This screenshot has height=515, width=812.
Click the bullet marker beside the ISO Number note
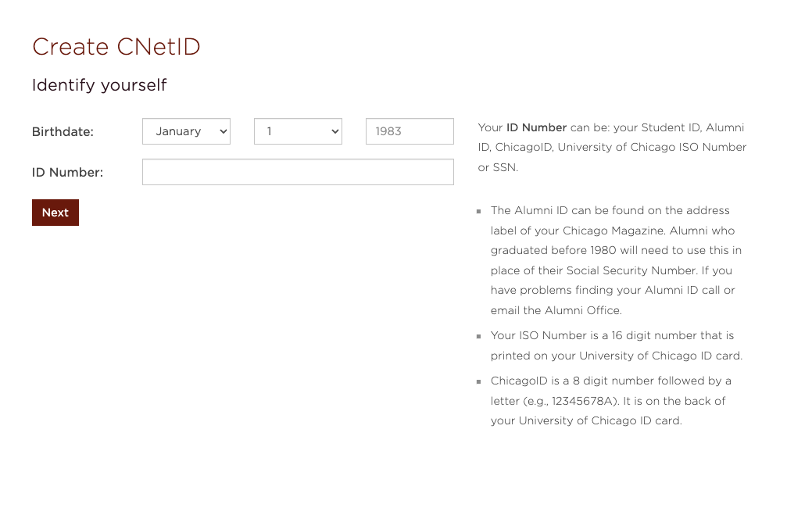[479, 336]
